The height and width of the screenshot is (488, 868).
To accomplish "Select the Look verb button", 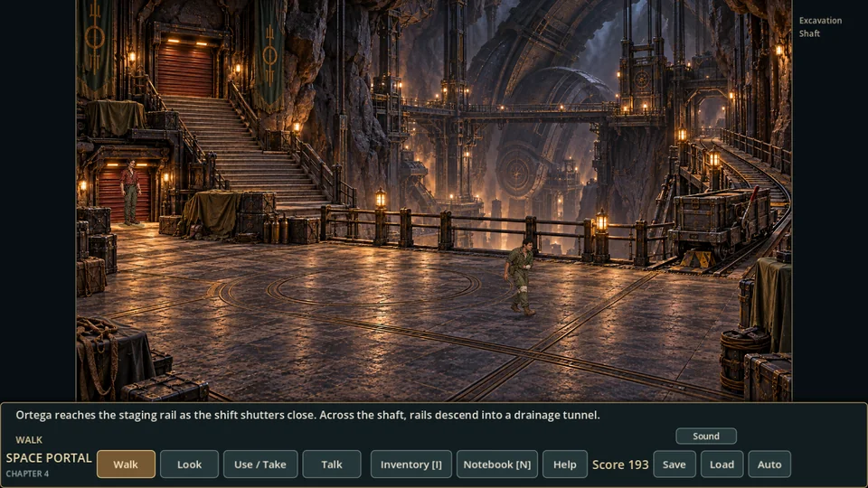I will click(x=189, y=465).
